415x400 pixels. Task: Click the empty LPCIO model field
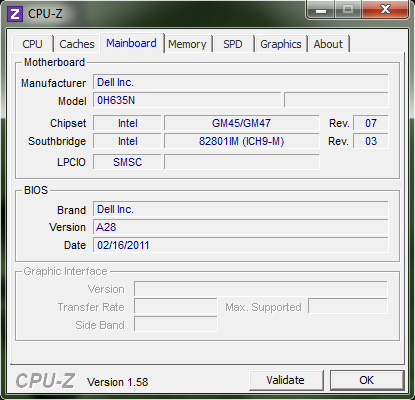241,162
